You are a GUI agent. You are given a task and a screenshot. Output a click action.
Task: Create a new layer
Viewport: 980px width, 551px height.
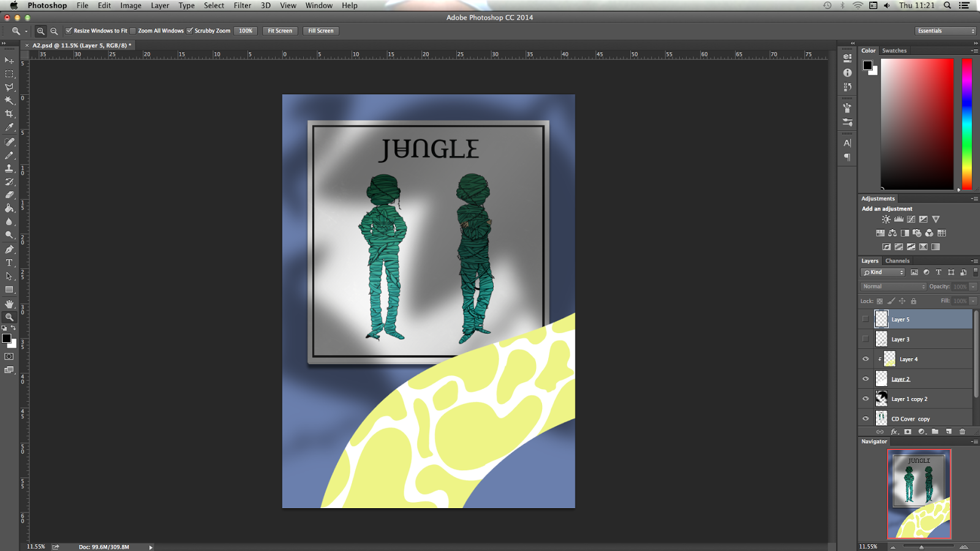949,432
